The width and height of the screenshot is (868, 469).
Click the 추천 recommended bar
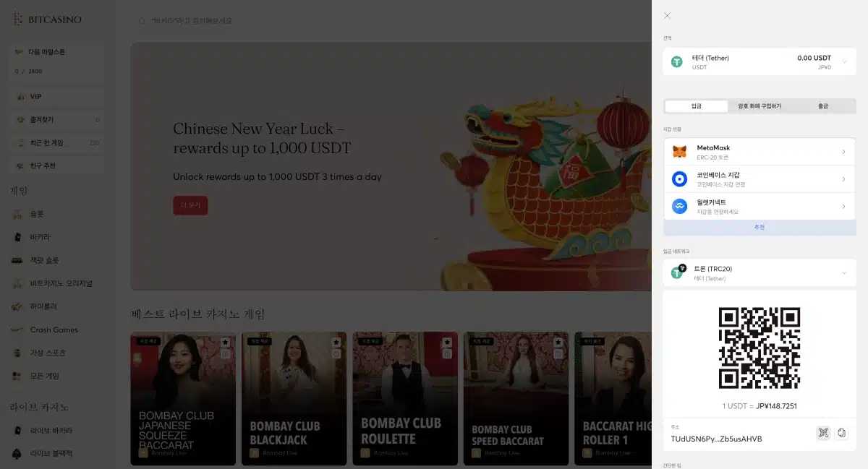(x=759, y=228)
